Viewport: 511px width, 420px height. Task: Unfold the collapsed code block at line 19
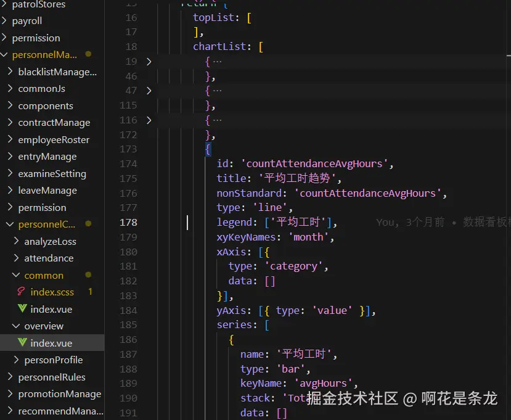[x=149, y=61]
